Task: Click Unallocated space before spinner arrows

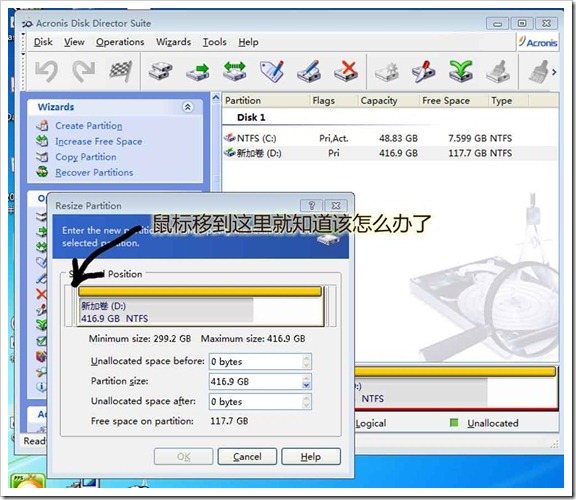Action: [x=307, y=361]
